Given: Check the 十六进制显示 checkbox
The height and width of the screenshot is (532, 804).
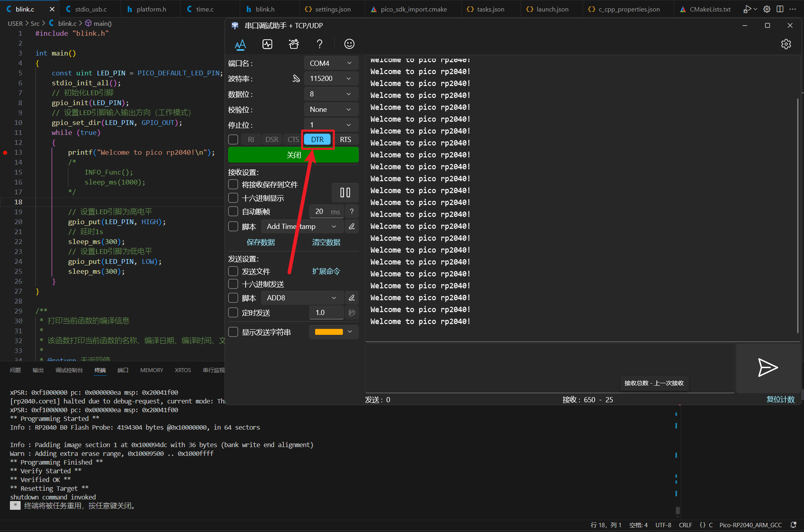Looking at the screenshot, I should [x=233, y=198].
